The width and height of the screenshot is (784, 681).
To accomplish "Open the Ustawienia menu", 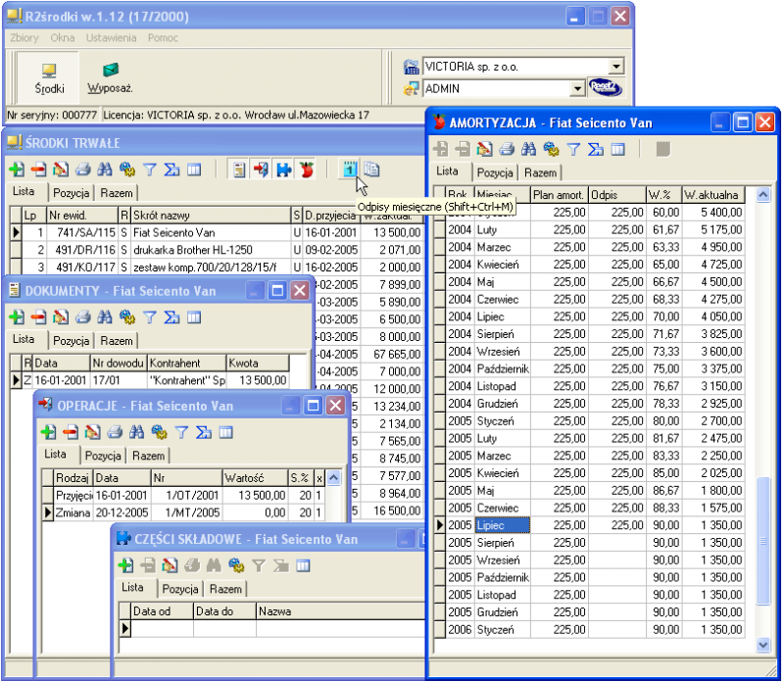I will click(x=111, y=38).
